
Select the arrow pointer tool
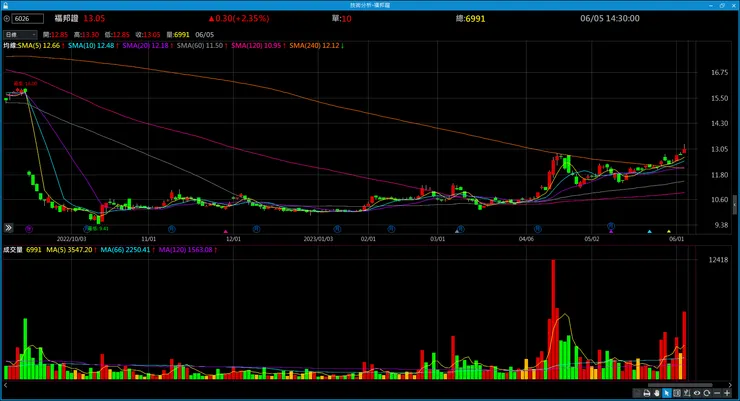666,393
